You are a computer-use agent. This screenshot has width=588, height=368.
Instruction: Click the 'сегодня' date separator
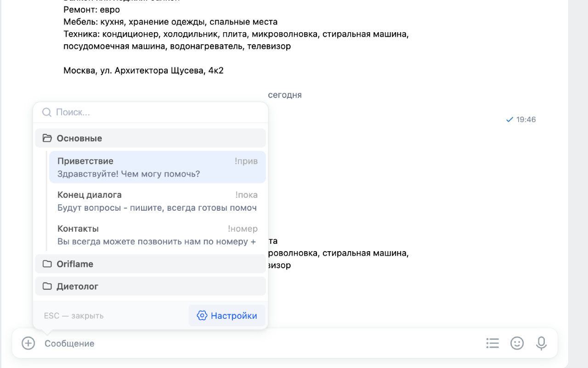tap(285, 95)
